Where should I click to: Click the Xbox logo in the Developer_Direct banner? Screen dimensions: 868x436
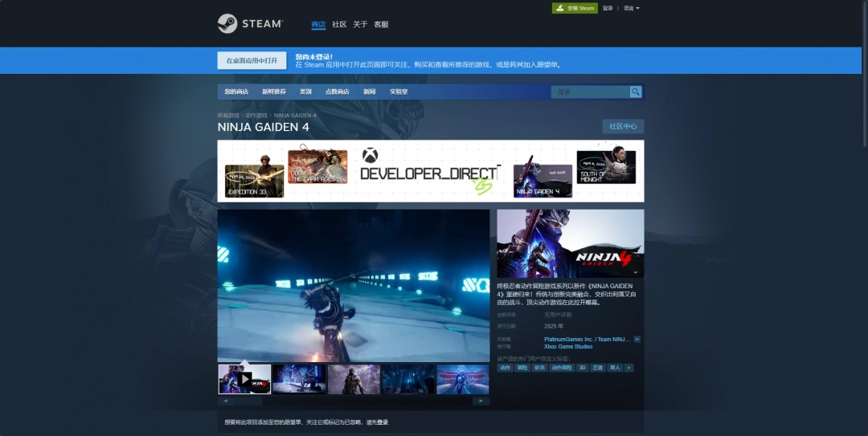pyautogui.click(x=370, y=156)
